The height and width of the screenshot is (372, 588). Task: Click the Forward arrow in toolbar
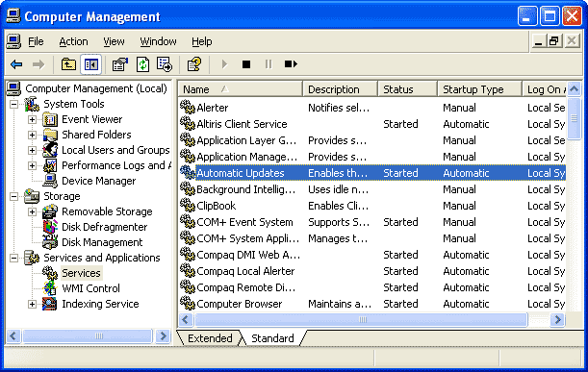38,64
